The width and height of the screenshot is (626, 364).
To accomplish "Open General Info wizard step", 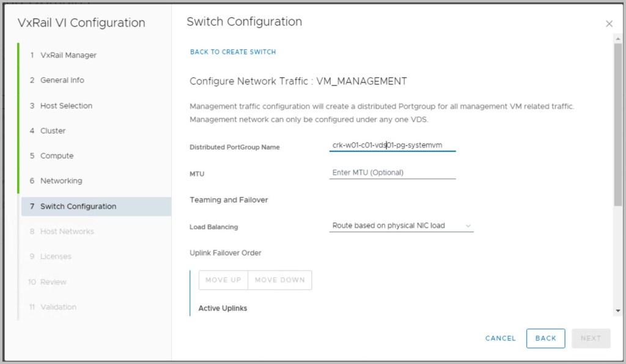I will [62, 80].
